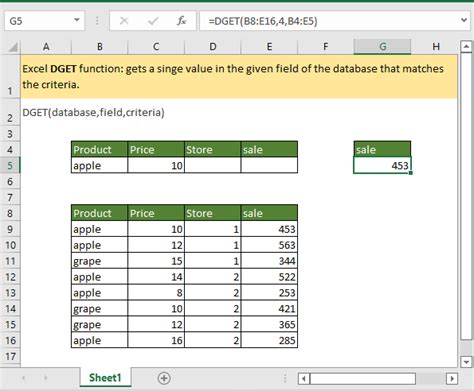The image size is (474, 391).
Task: Click the Select All corner triangle
Action: 13,47
